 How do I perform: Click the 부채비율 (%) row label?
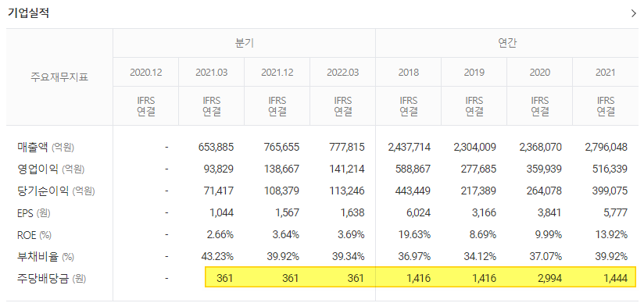point(45,257)
